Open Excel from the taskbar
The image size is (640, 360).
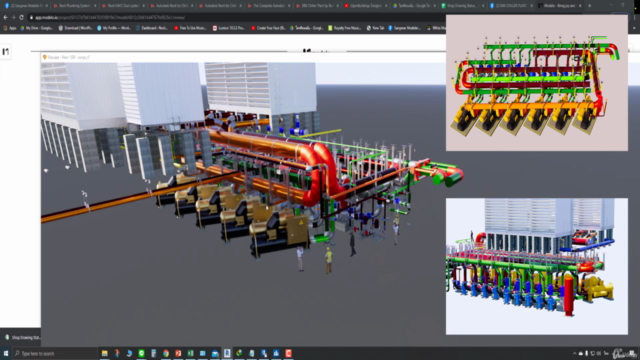pyautogui.click(x=190, y=353)
